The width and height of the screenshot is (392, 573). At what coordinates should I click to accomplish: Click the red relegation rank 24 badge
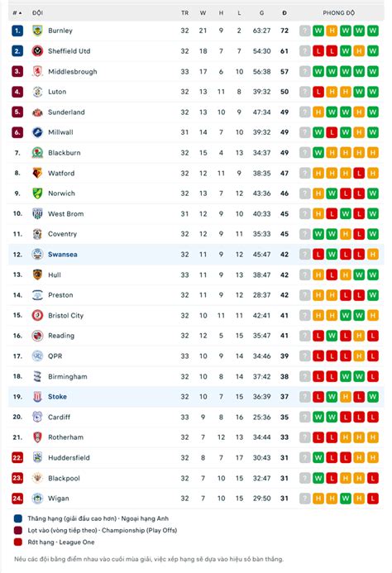tap(17, 498)
